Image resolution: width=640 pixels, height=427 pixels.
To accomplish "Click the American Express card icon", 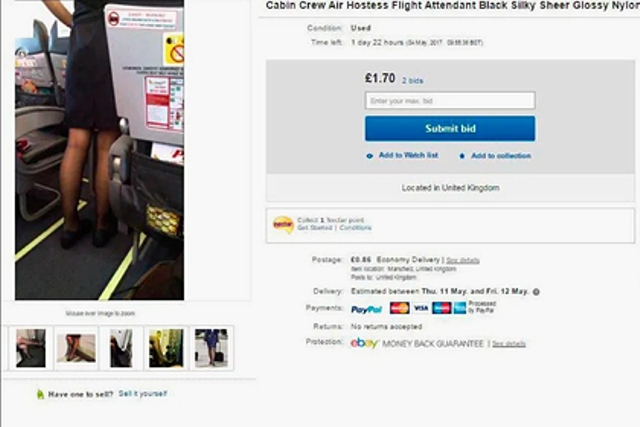I will coord(460,308).
